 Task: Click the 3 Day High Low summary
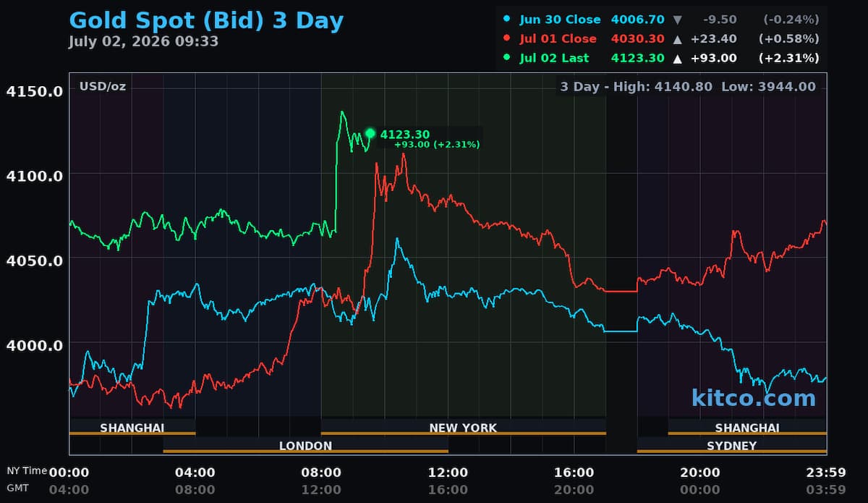click(x=688, y=87)
